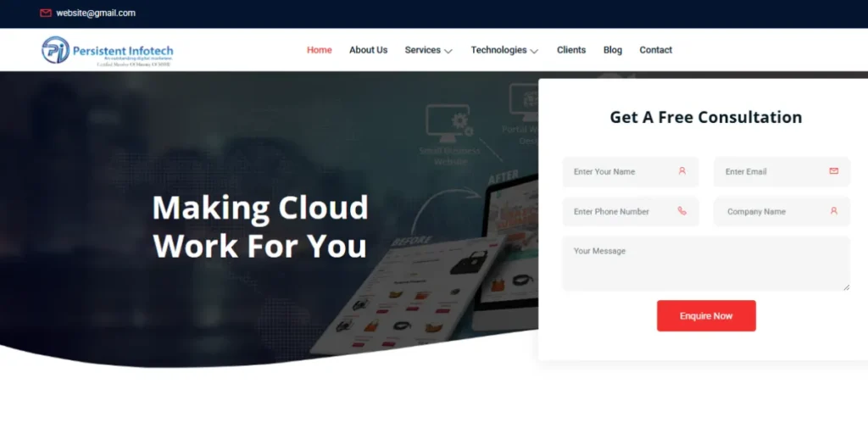Expand the Services dropdown chevron
The width and height of the screenshot is (868, 434).
pos(448,51)
